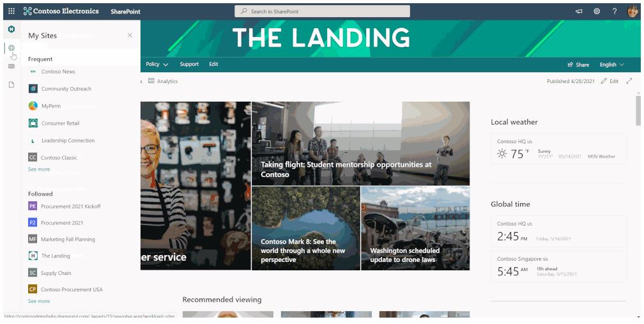Open the Washington drone laws news tile
This screenshot has height=324, width=644.
tap(415, 228)
